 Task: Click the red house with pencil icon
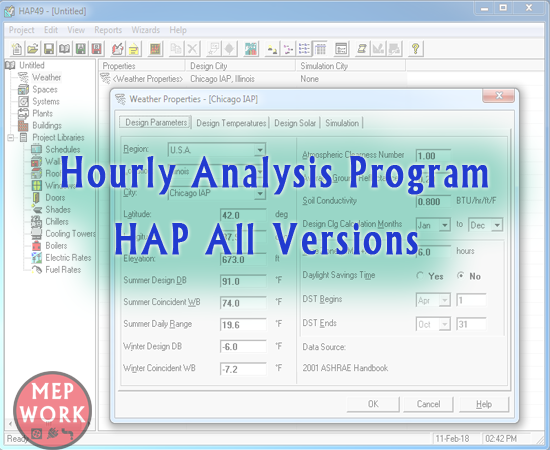coord(118,49)
